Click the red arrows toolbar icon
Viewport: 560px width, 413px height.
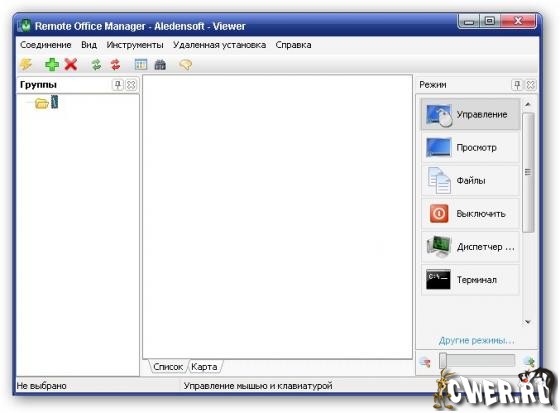pos(115,65)
